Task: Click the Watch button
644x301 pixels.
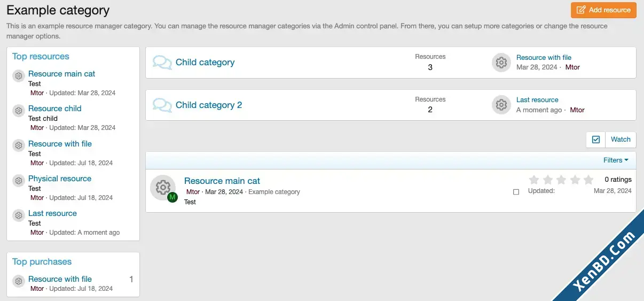Action: [621, 140]
